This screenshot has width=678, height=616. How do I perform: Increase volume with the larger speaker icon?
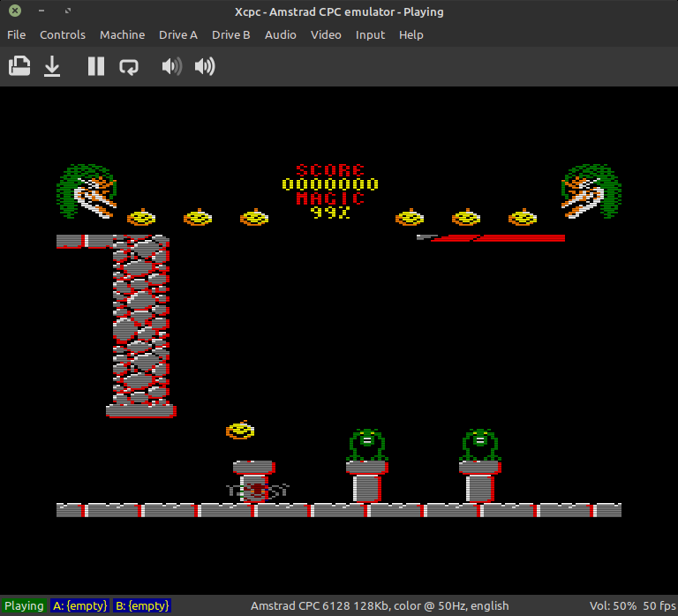pos(205,66)
